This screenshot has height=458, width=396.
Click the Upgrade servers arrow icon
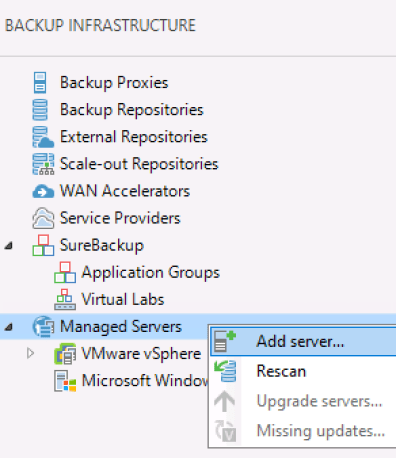224,401
